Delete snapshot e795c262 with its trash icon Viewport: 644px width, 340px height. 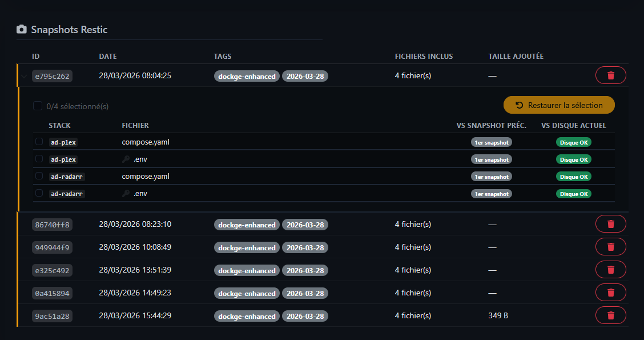click(x=610, y=75)
